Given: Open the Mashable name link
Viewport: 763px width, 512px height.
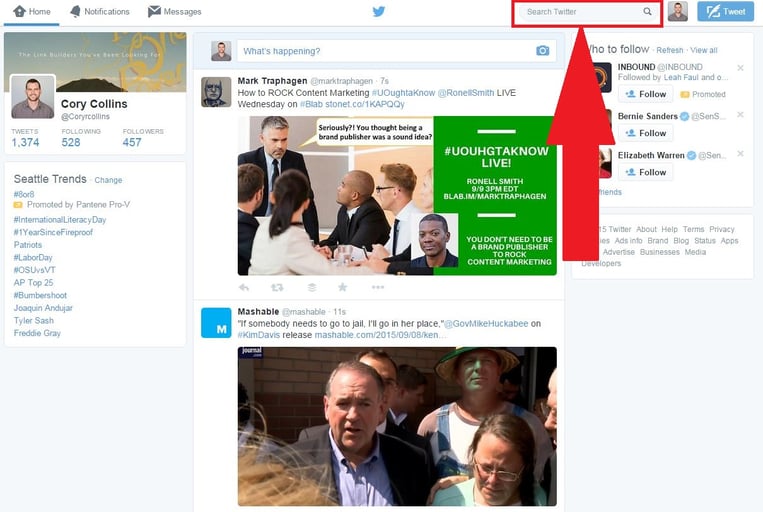Looking at the screenshot, I should (x=258, y=311).
